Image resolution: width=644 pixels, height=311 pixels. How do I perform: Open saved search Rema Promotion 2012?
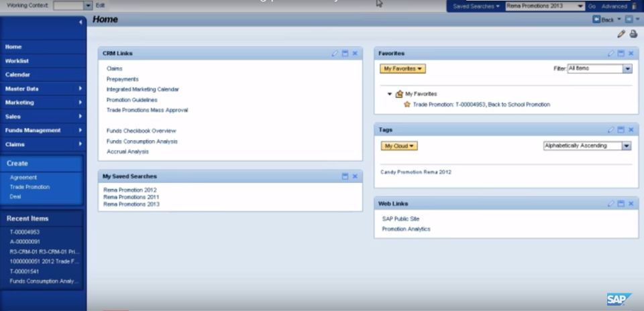[129, 190]
